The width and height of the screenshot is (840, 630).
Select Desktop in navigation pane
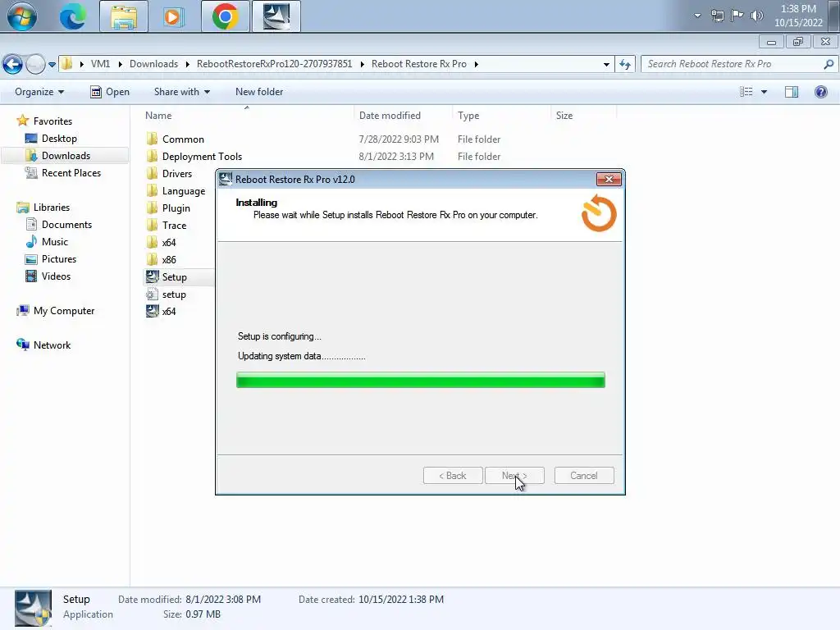tap(59, 138)
